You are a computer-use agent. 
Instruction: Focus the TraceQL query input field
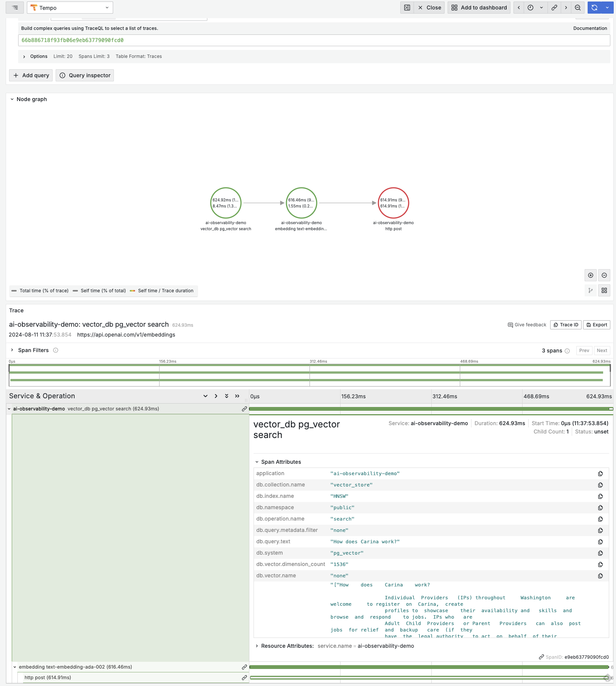[x=314, y=40]
